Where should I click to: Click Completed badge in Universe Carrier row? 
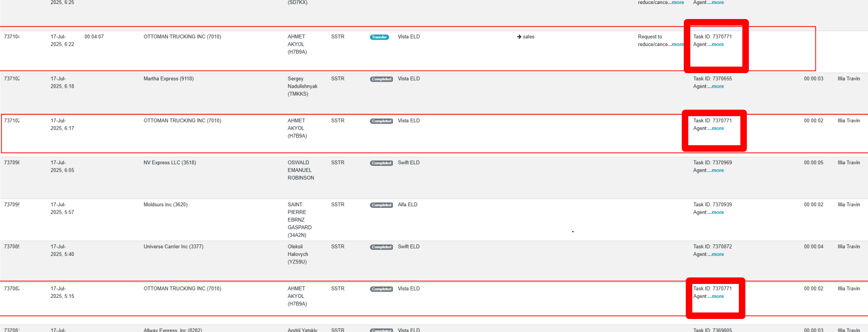(381, 247)
